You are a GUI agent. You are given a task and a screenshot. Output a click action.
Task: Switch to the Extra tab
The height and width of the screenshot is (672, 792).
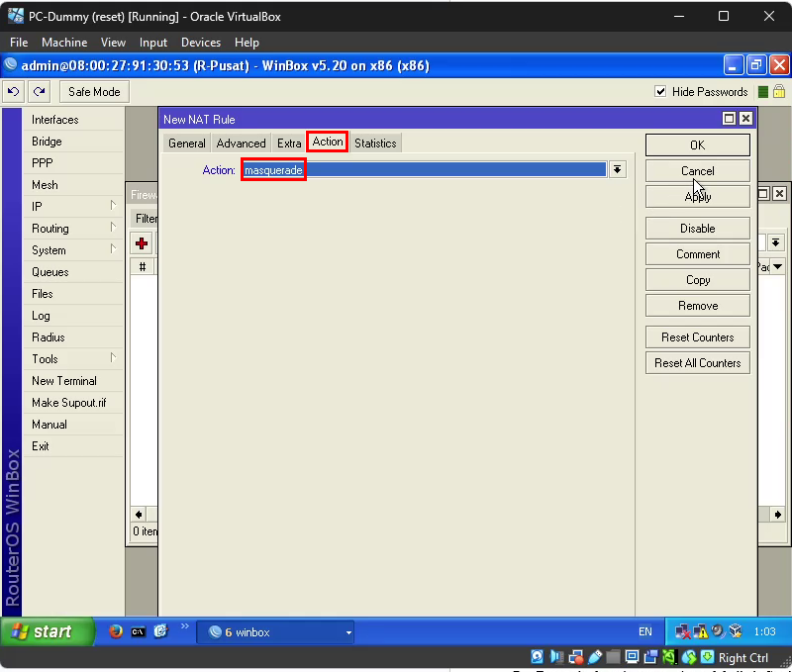coord(289,144)
